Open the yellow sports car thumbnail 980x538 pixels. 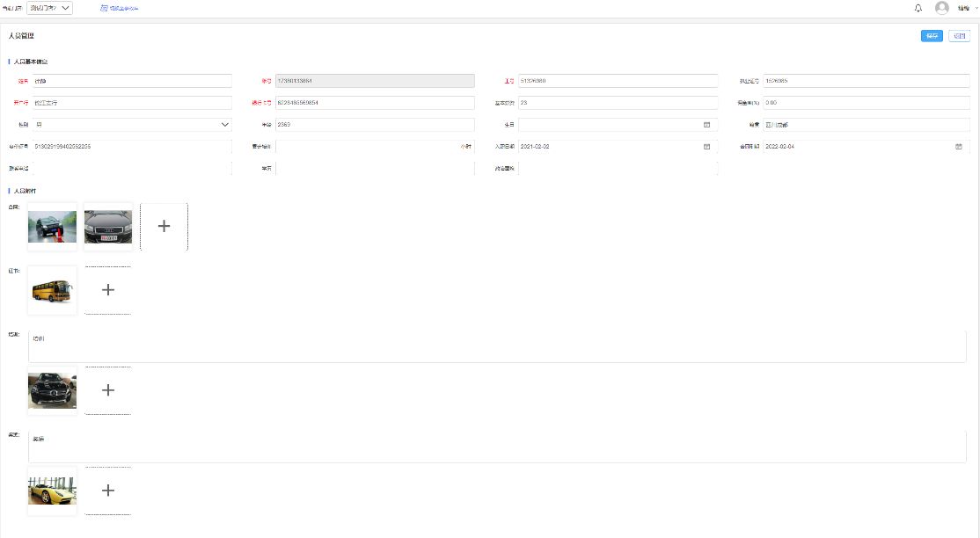[x=53, y=491]
